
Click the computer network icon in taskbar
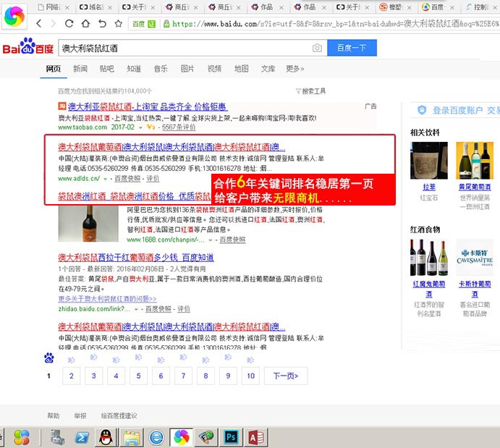[58, 437]
